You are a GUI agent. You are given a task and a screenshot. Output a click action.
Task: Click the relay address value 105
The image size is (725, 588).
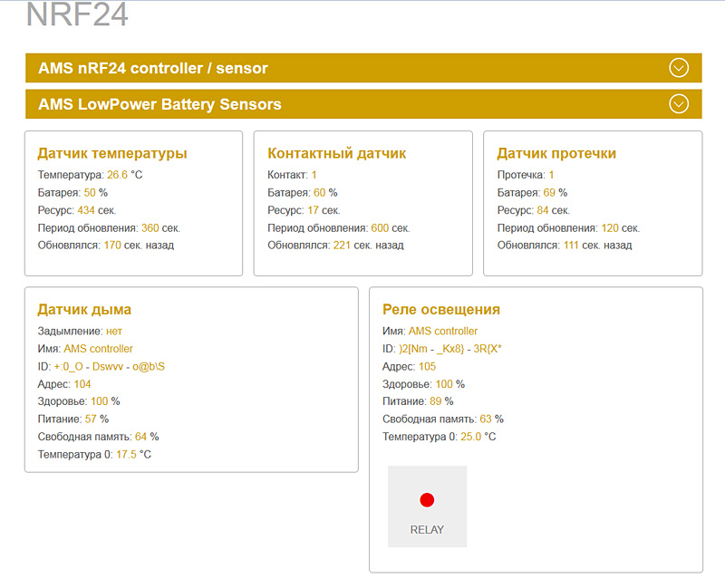(x=427, y=367)
